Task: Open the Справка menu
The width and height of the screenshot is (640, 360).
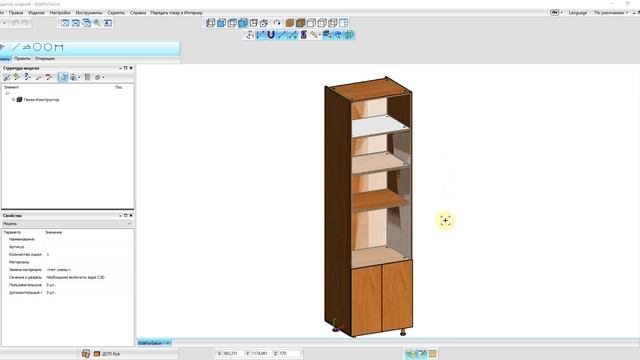Action: (138, 13)
